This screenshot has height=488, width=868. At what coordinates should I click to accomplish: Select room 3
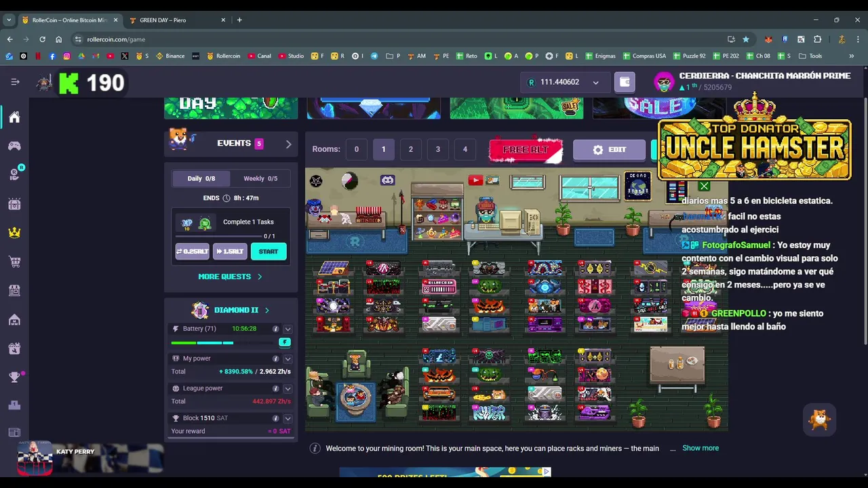click(x=437, y=149)
